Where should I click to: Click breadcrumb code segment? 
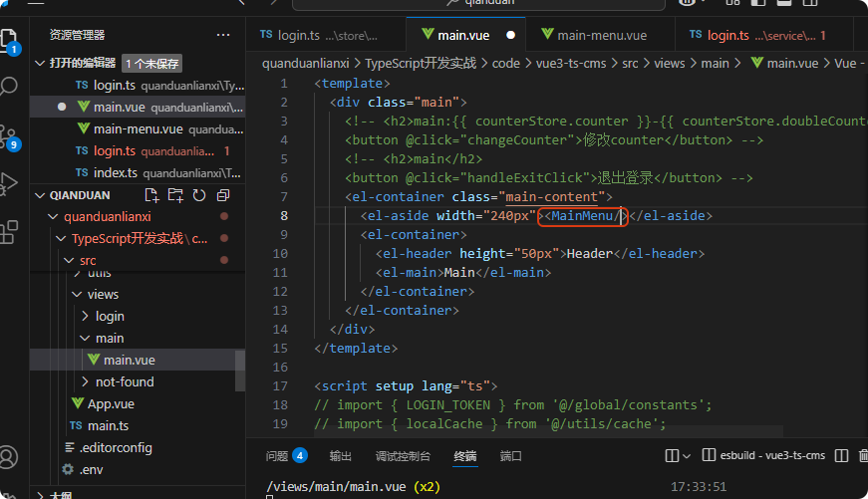(506, 64)
